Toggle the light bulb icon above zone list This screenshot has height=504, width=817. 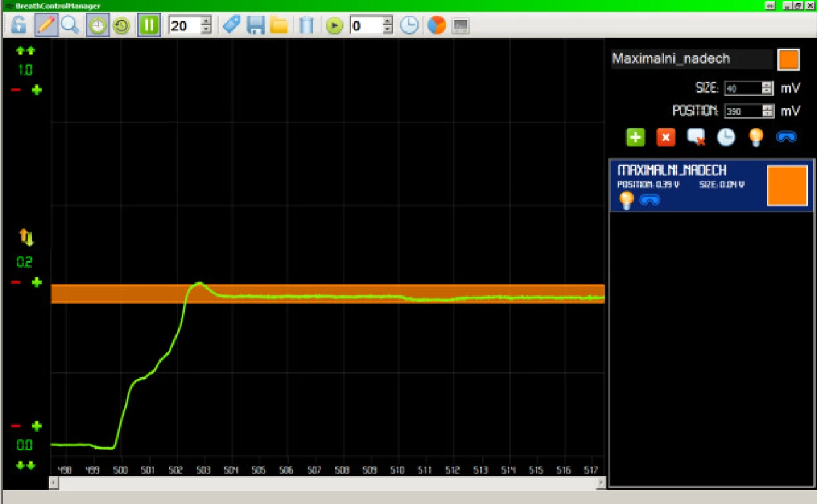pyautogui.click(x=756, y=137)
